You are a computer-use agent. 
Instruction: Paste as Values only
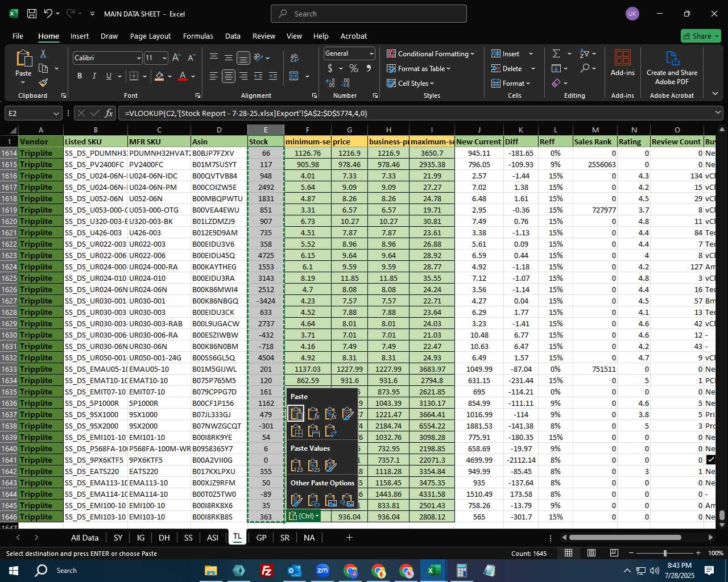296,466
